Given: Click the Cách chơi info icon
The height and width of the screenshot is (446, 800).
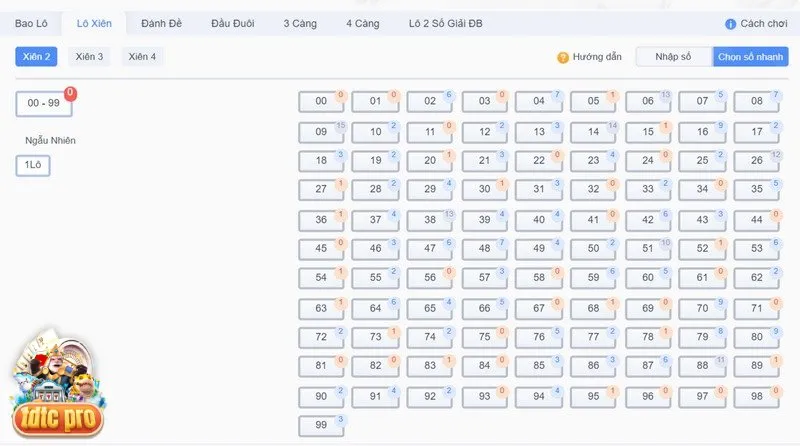Looking at the screenshot, I should (x=731, y=24).
